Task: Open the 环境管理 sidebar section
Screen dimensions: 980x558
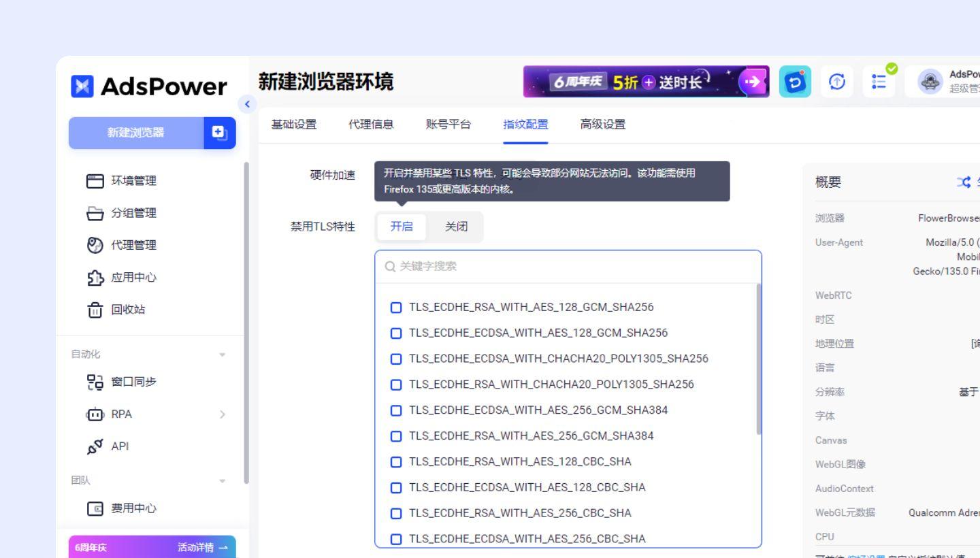Action: point(134,180)
